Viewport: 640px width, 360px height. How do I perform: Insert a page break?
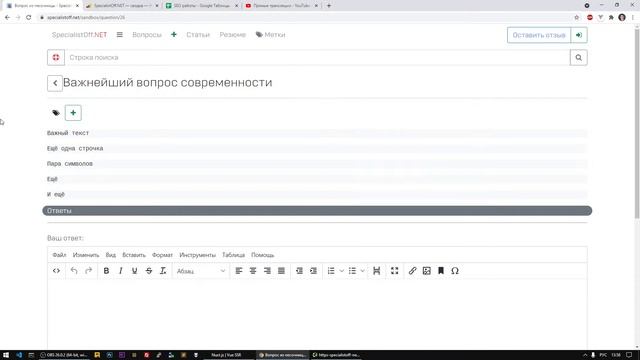click(377, 271)
